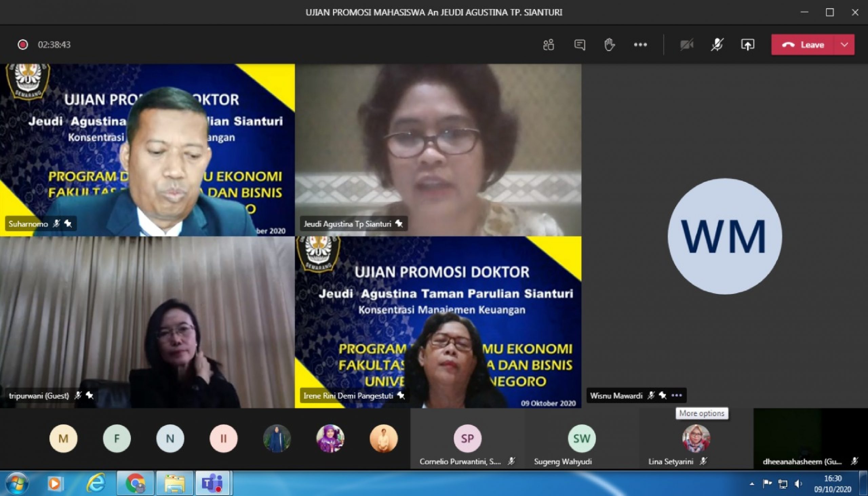Screen dimensions: 868x496
Task: Click muted mic icon beside tripurwani
Action: click(x=78, y=395)
